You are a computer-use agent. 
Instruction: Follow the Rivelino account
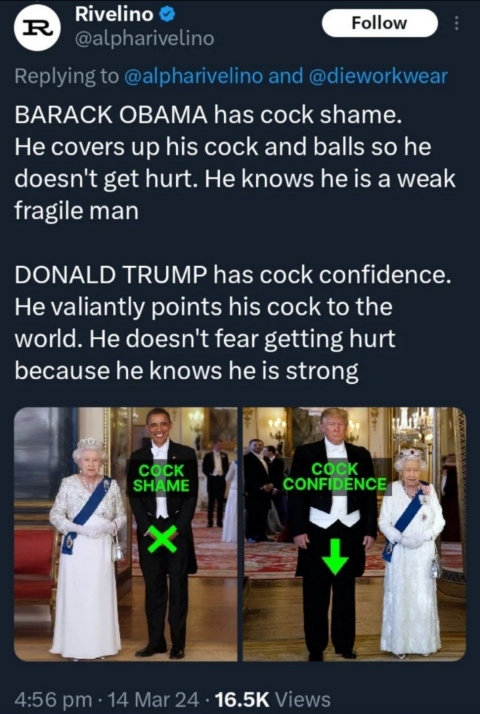click(380, 23)
